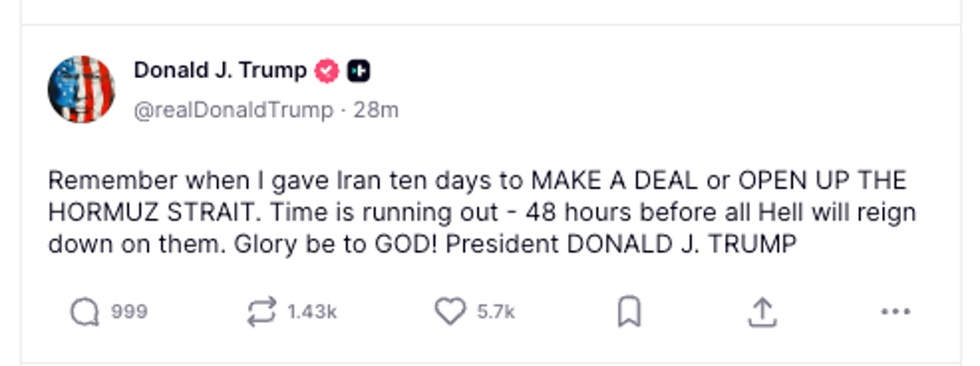Click the 999 replies count

pos(129,312)
